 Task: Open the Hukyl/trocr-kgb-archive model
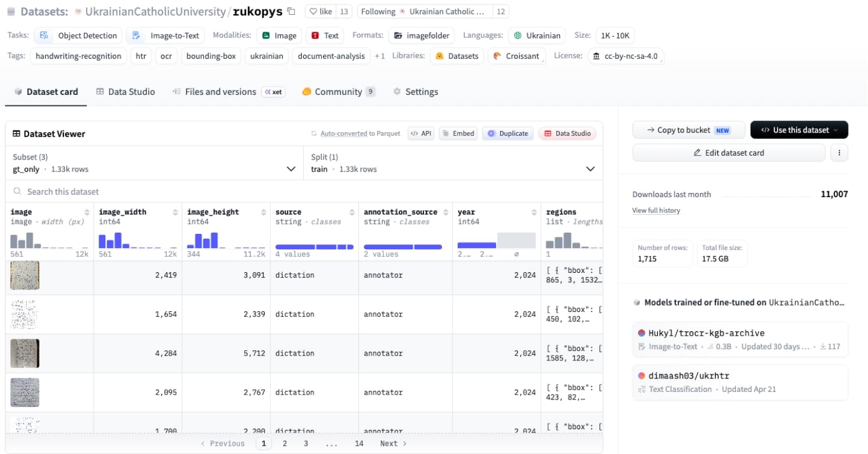tap(740, 339)
